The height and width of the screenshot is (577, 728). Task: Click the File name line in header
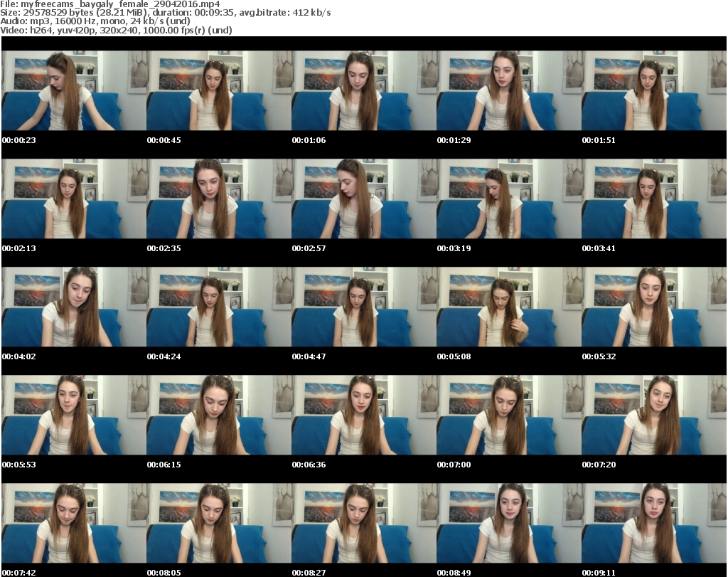110,4
